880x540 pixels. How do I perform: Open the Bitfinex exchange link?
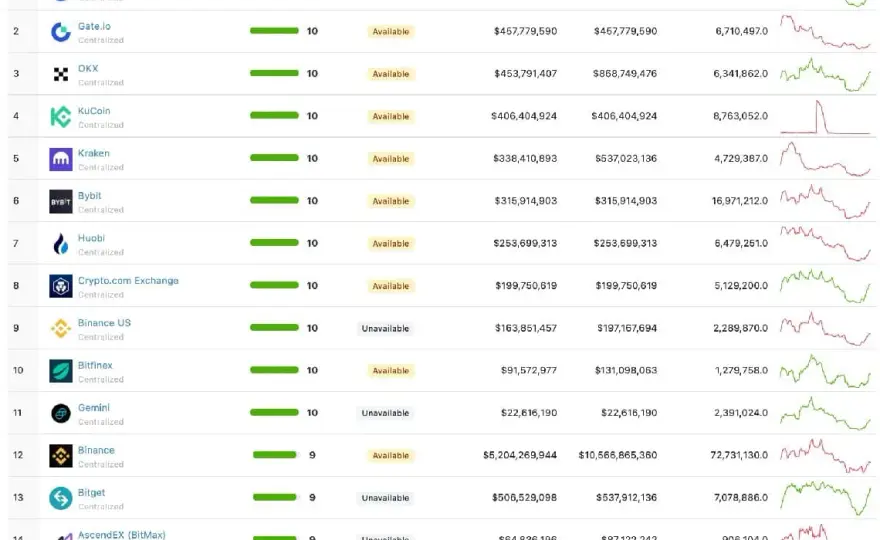95,365
